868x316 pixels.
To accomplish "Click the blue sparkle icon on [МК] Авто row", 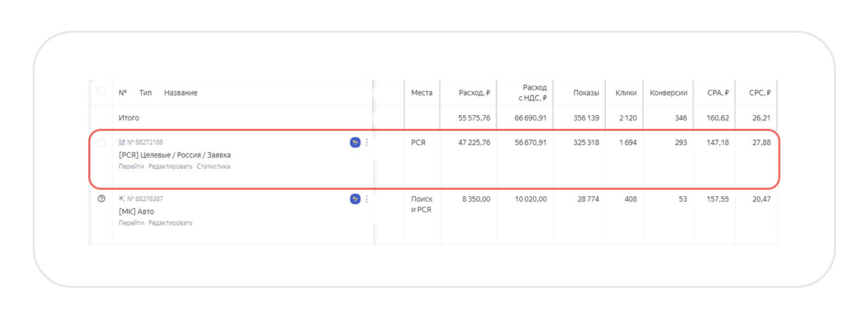I will [x=355, y=199].
